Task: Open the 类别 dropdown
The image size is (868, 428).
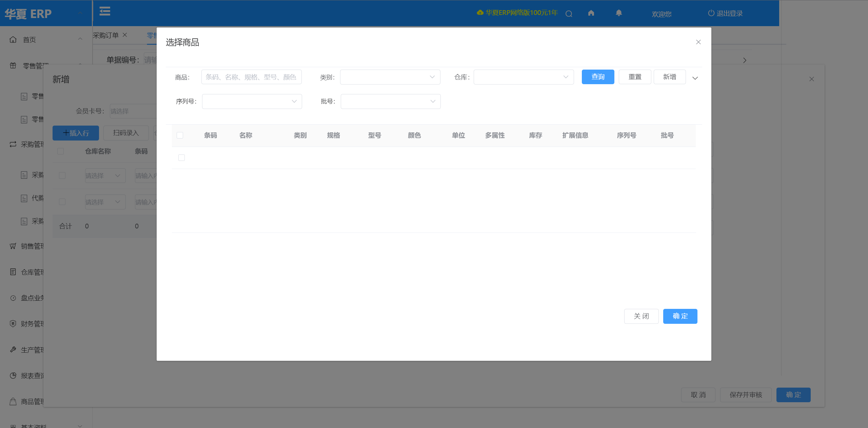Action: 390,77
